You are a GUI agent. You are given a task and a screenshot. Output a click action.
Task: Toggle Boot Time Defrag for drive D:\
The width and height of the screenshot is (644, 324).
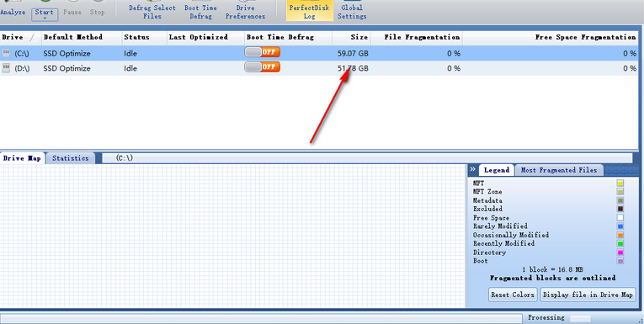[262, 66]
